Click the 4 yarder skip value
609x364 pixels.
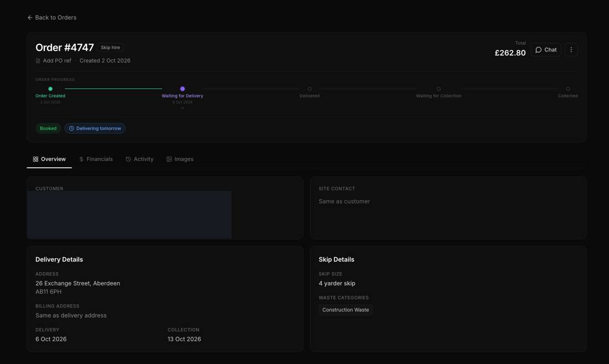[x=337, y=283]
